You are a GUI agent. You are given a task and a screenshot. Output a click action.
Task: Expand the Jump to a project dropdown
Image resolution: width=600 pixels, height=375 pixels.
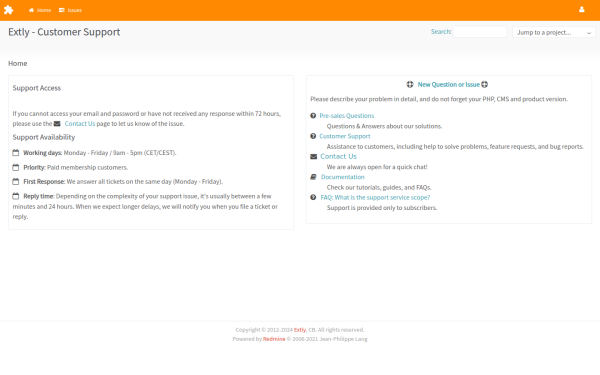(x=554, y=32)
